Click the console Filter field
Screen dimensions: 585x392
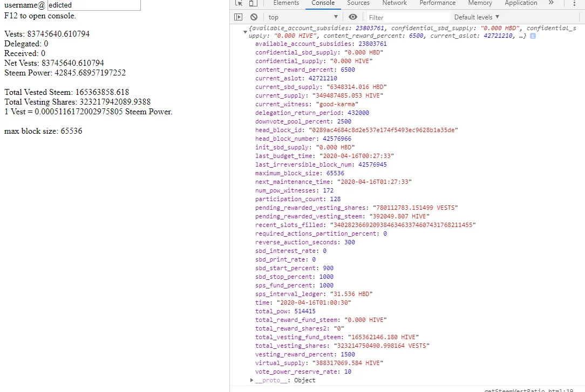pyautogui.click(x=407, y=17)
